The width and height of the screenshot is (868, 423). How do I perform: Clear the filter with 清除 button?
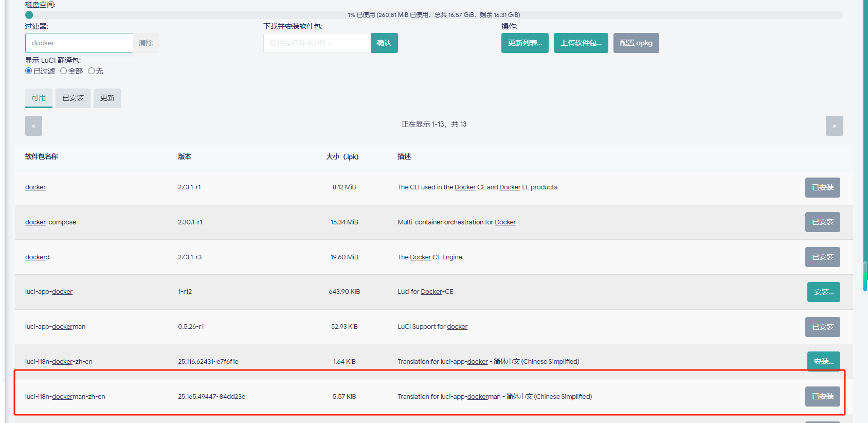(x=146, y=43)
